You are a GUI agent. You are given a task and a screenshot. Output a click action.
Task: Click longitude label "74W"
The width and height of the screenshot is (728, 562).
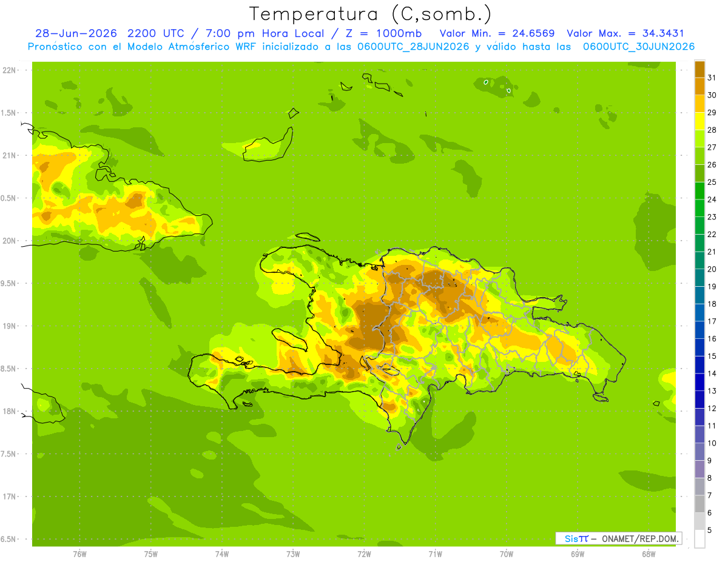[x=222, y=554]
